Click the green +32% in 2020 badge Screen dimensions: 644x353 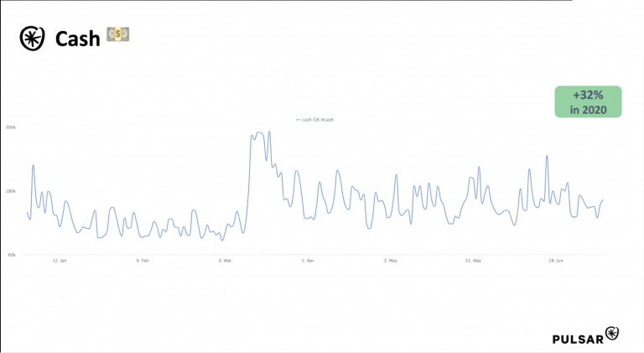[588, 101]
